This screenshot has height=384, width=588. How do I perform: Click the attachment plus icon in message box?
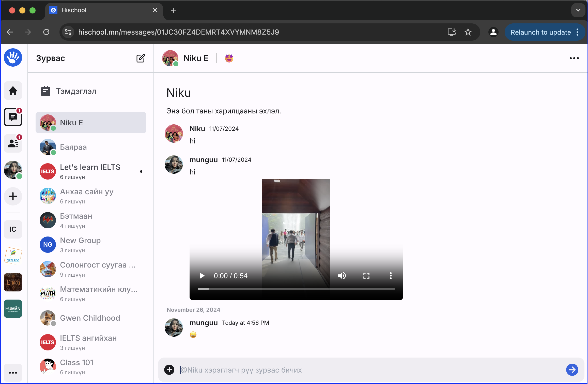point(169,370)
